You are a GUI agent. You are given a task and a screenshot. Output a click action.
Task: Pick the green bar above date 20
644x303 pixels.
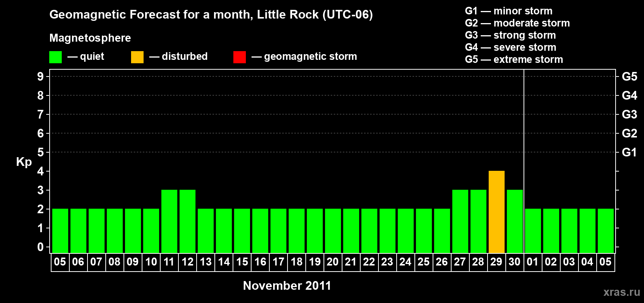tap(333, 231)
